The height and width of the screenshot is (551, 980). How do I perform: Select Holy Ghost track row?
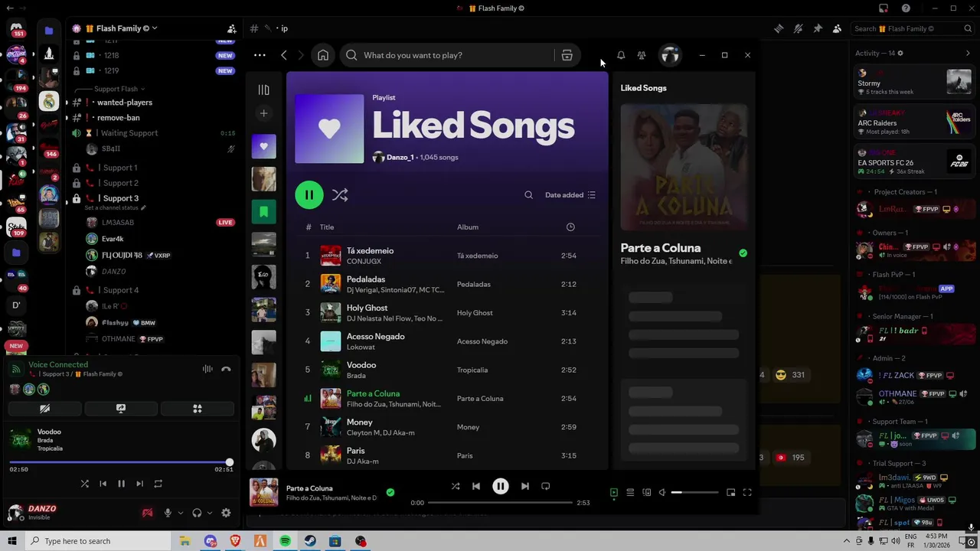tap(446, 312)
